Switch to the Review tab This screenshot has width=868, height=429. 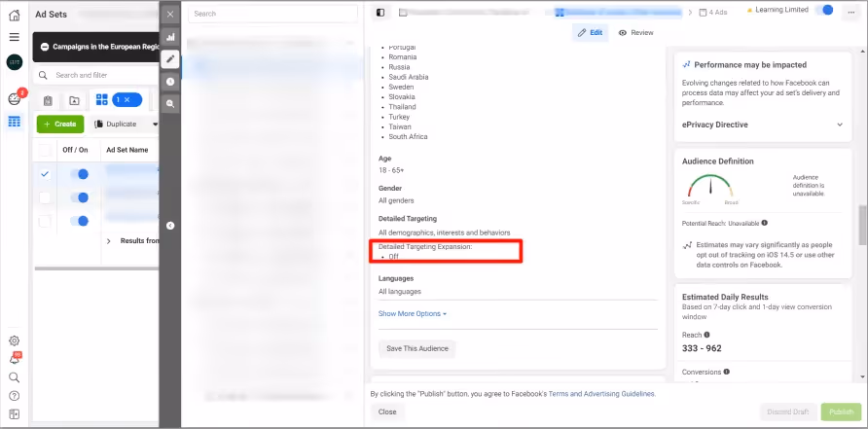pos(636,33)
